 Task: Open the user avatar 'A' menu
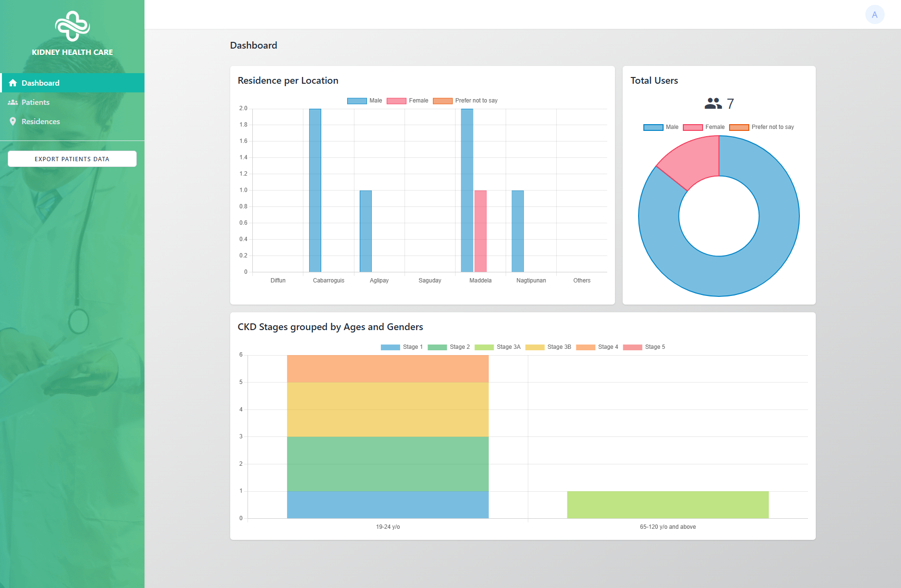(875, 14)
